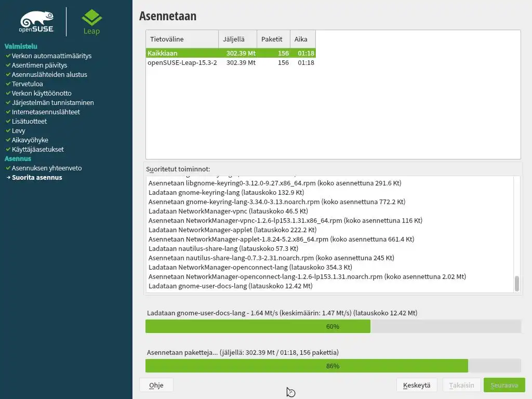The width and height of the screenshot is (532, 399).
Task: Click the Leap diamond logo
Action: tap(91, 22)
